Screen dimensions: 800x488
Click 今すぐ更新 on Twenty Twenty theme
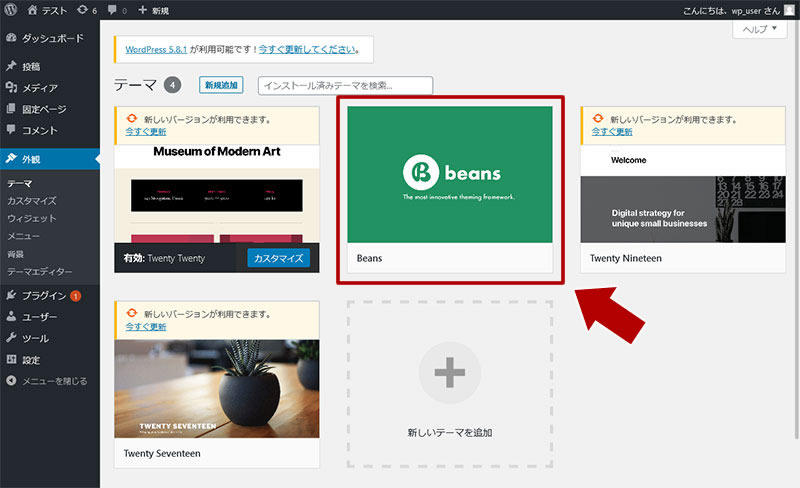[146, 132]
